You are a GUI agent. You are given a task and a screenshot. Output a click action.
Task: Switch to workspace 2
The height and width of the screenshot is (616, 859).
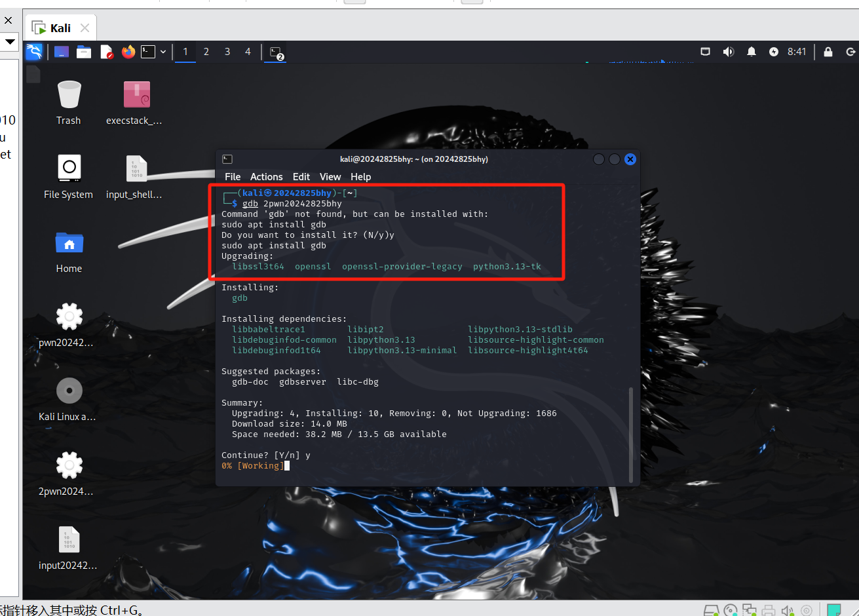click(206, 52)
